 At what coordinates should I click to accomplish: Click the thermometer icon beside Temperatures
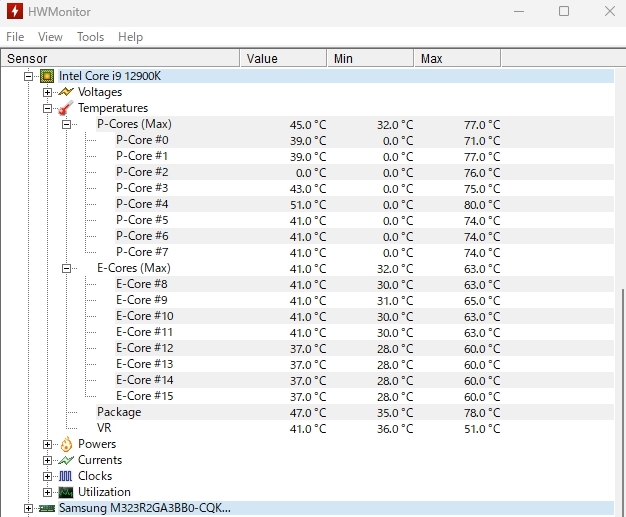(66, 108)
